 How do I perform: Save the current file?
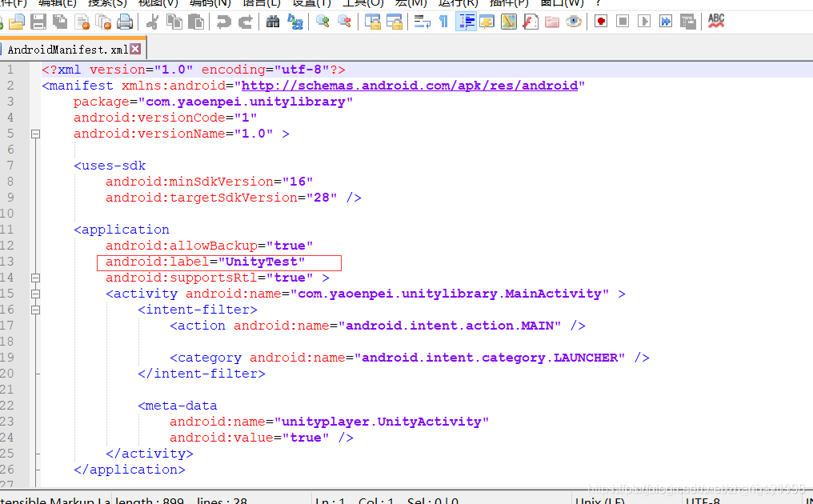pos(38,22)
